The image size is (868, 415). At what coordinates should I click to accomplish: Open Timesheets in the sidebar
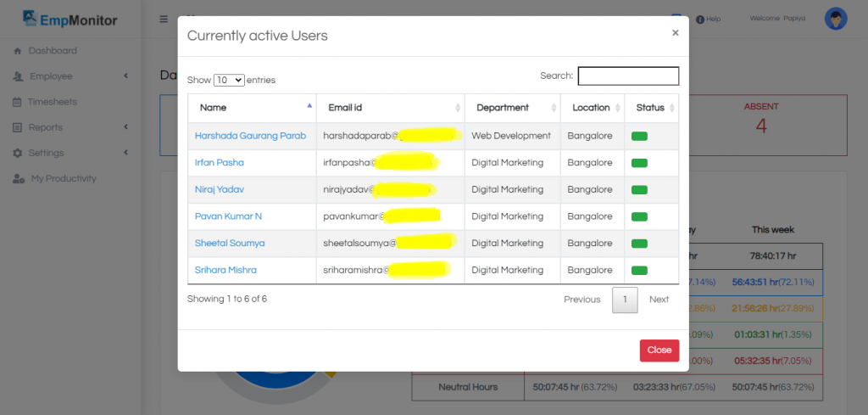point(52,102)
